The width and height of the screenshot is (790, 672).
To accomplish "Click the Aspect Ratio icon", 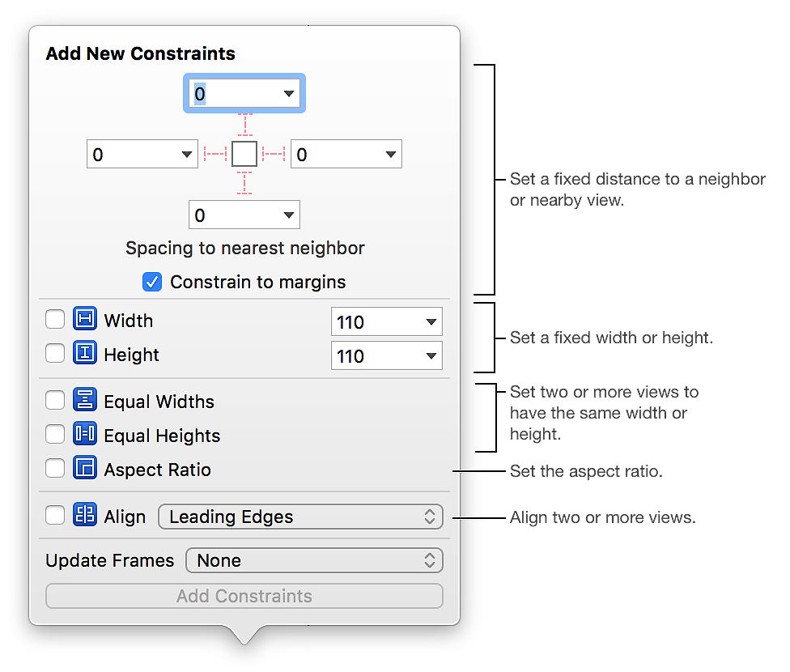I will point(85,467).
